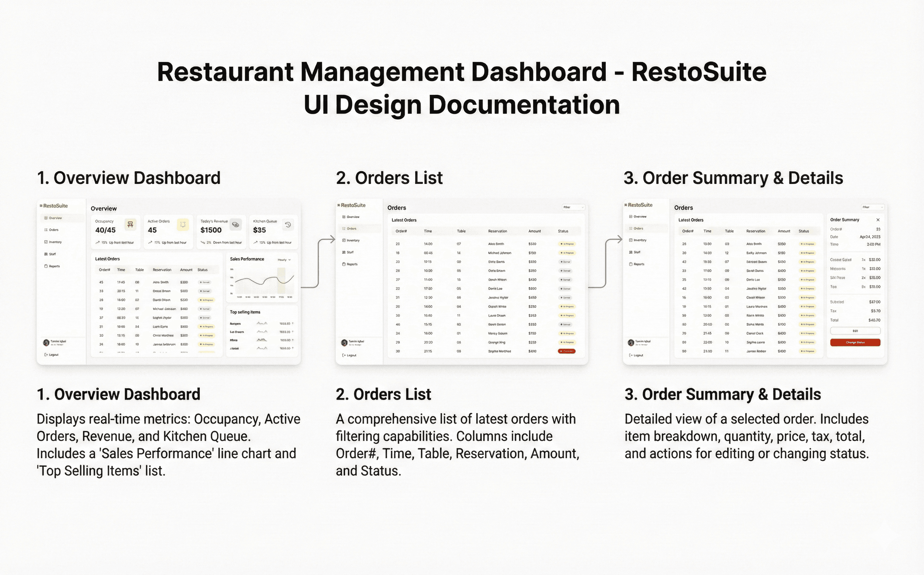
Task: Close the Order Summary panel with X
Action: 878,220
